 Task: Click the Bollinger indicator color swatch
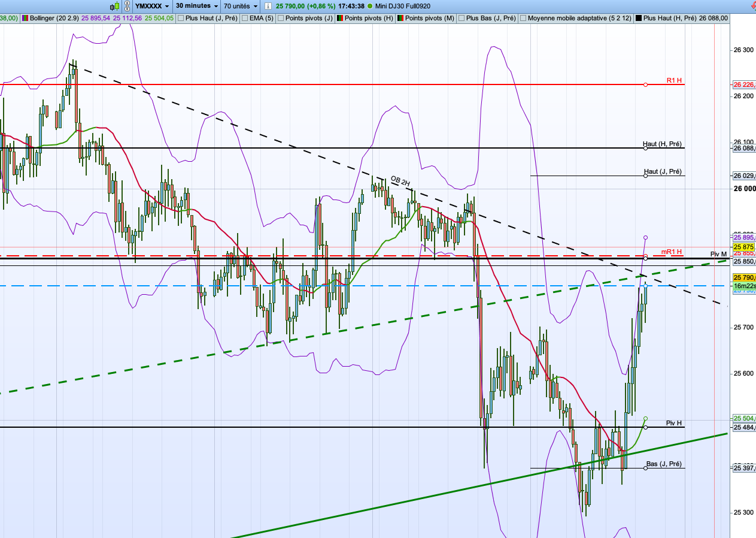tap(25, 18)
